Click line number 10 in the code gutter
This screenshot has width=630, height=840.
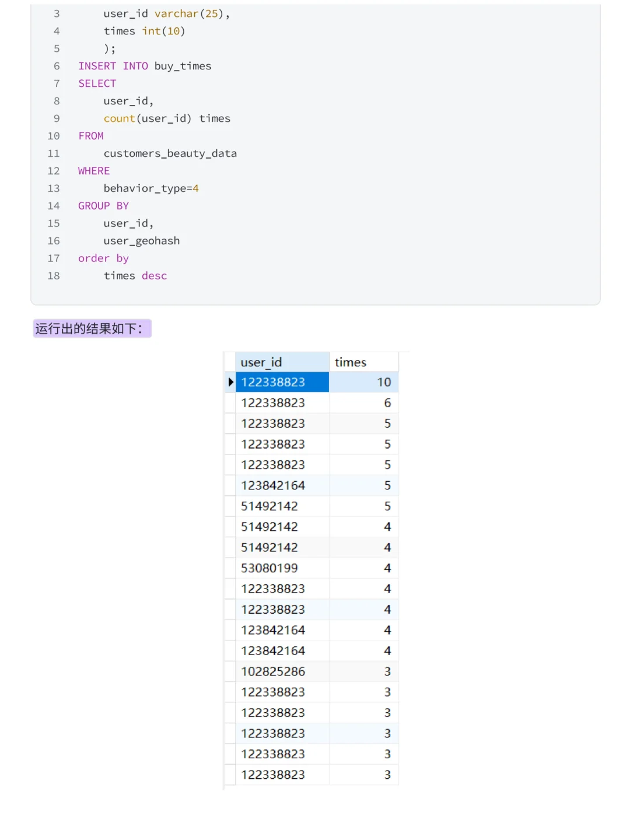(54, 136)
